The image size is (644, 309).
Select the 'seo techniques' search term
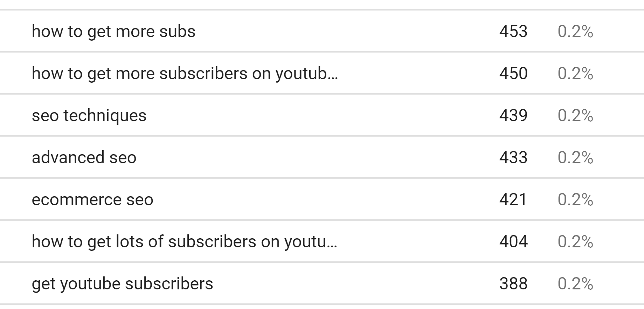click(89, 116)
